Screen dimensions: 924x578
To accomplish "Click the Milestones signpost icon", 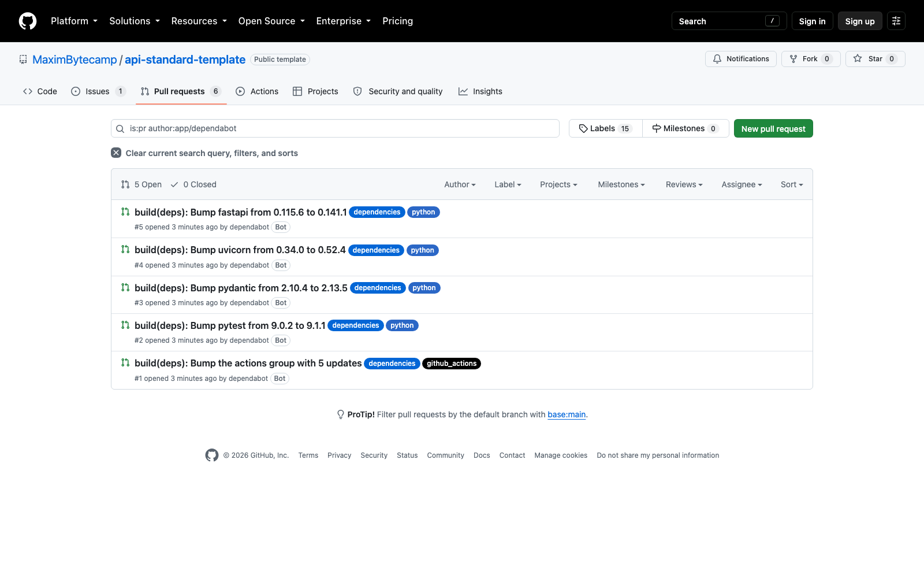I will click(x=657, y=128).
